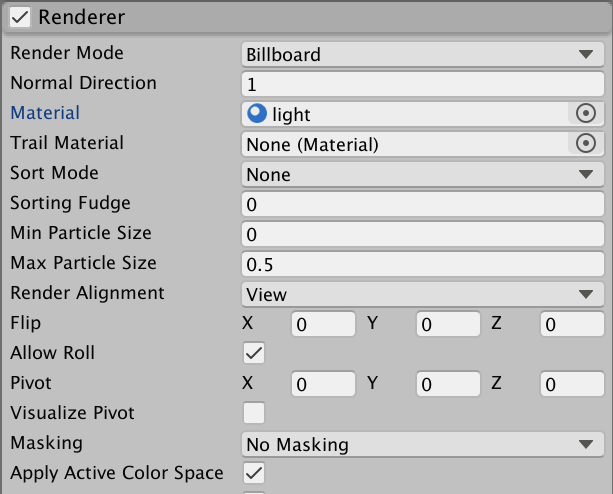Screen dimensions: 613x494
Task: Toggle the Renderer module enabled checkbox
Action: [x=20, y=17]
